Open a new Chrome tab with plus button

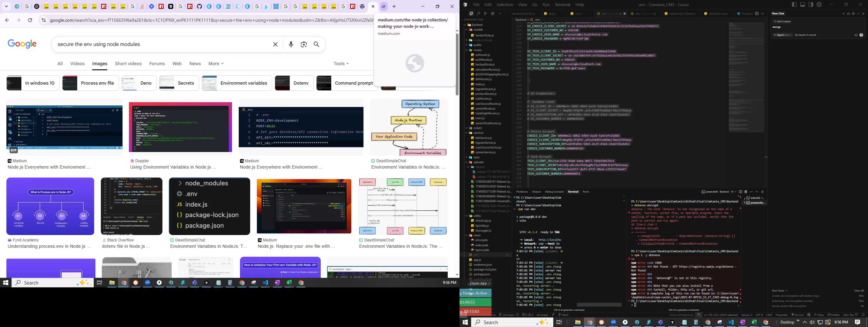[x=394, y=6]
